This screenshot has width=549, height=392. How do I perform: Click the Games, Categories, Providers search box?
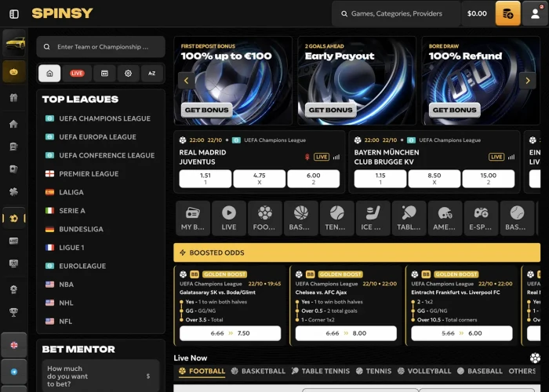click(x=396, y=13)
